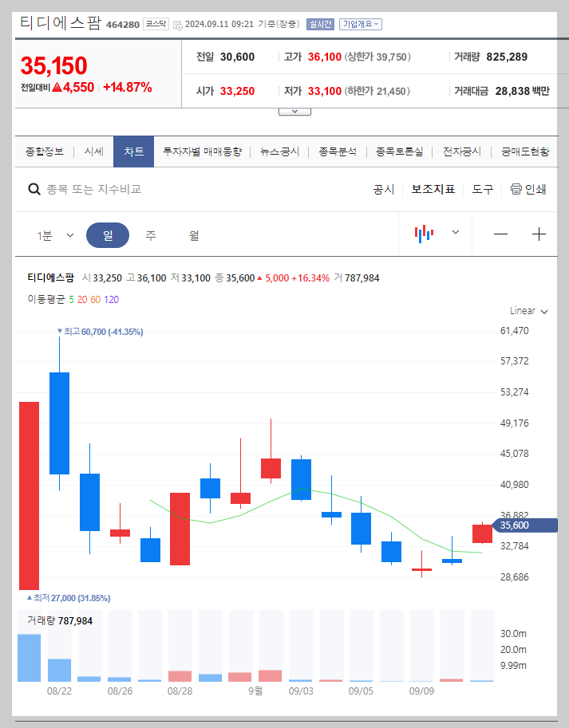Screen dimensions: 569x728
Task: Collapse the price summary panel arrow
Action: (x=294, y=111)
